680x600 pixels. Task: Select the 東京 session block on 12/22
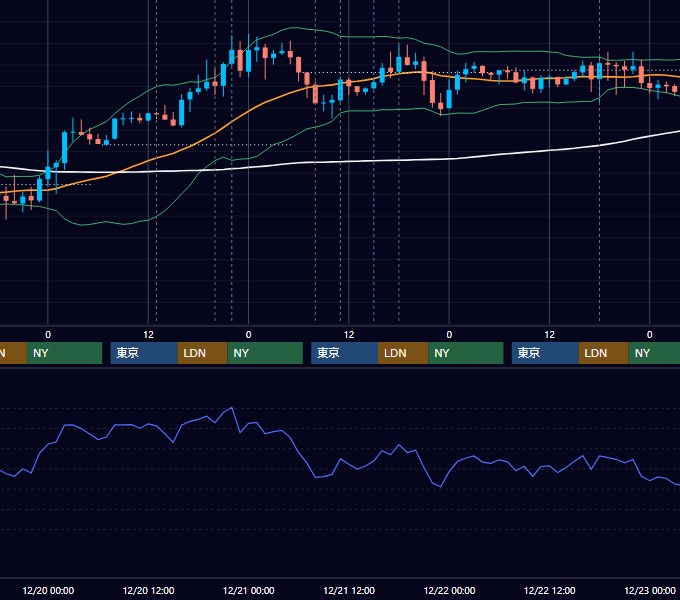coord(546,353)
